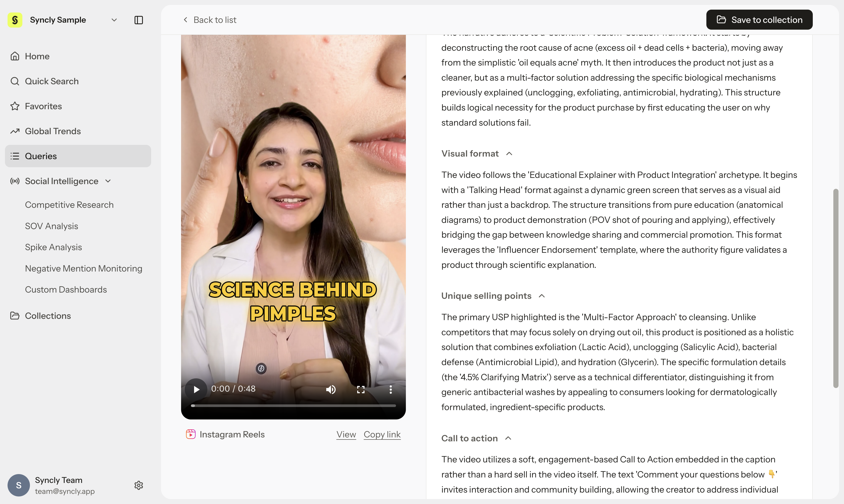Image resolution: width=844 pixels, height=504 pixels.
Task: Open settings gear icon
Action: [139, 485]
